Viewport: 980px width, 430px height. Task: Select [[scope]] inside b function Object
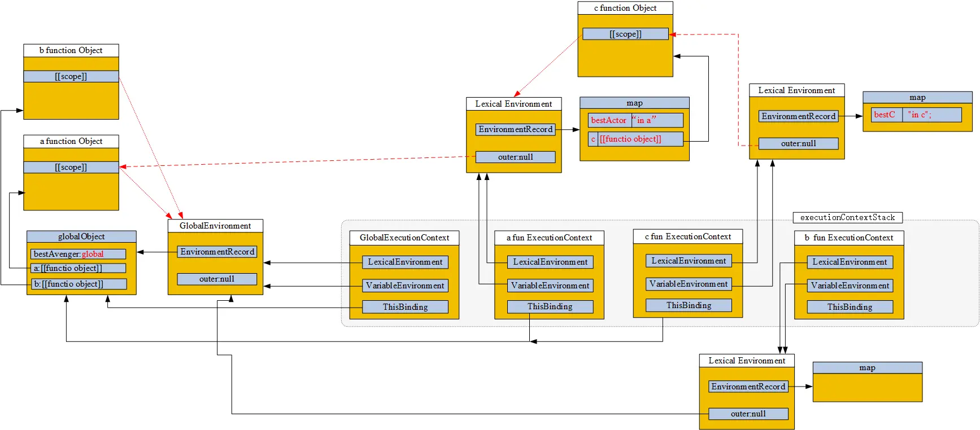[71, 76]
